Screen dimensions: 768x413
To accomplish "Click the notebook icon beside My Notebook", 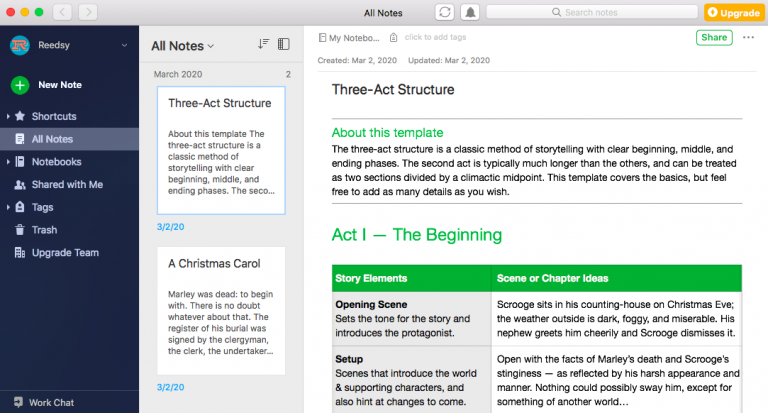I will click(322, 38).
